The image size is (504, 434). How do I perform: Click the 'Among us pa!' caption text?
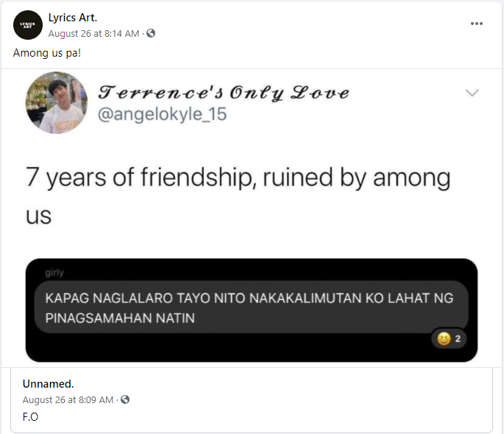pos(47,53)
